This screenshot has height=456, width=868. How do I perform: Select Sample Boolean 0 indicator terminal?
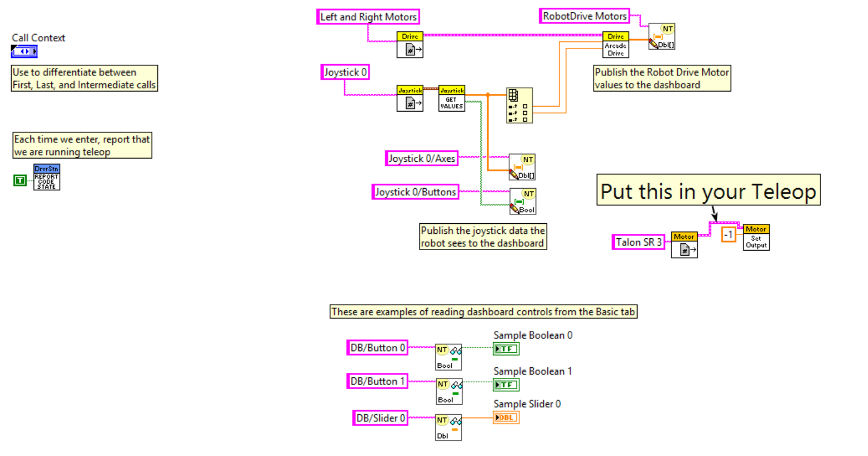tap(506, 349)
